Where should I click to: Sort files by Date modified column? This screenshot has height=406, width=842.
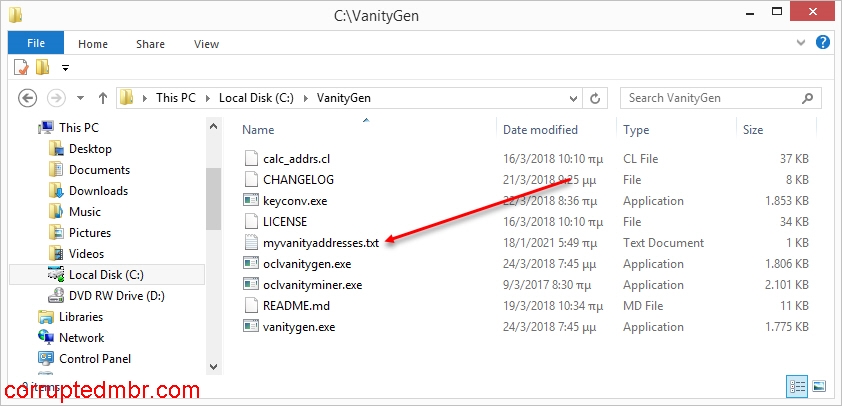[540, 130]
